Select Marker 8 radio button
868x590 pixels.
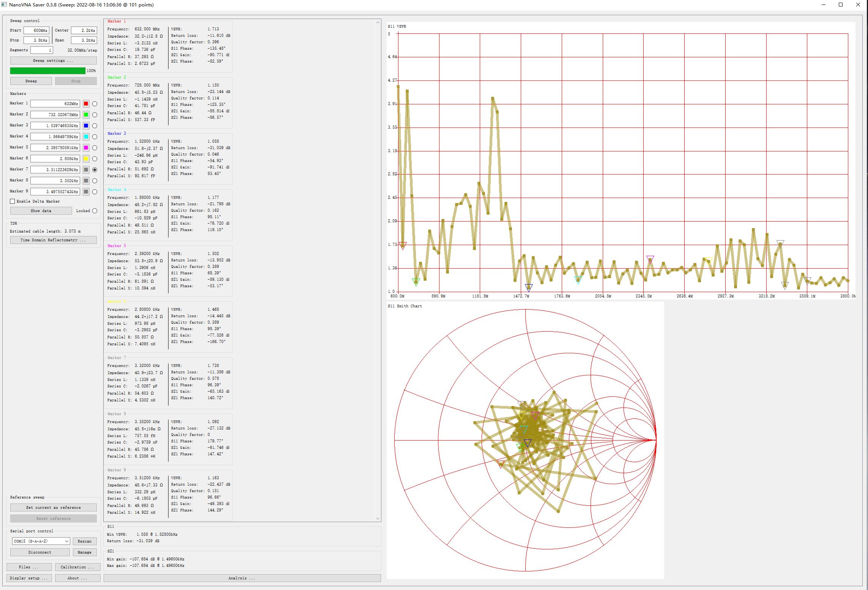(95, 181)
